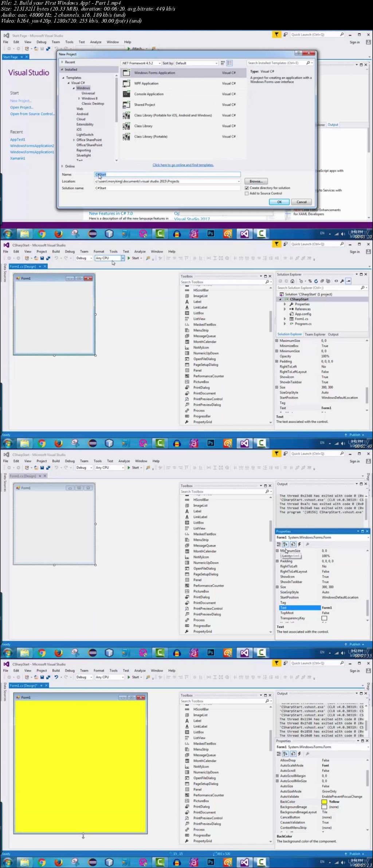The image size is (373, 868).
Task: Open Chrome from taskbar below the yellow form
Action: pyautogui.click(x=42, y=862)
